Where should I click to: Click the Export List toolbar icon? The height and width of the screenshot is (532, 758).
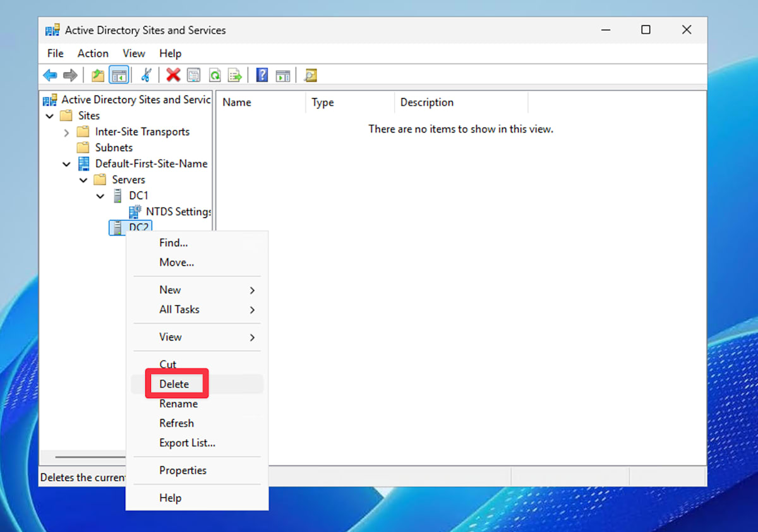point(235,75)
